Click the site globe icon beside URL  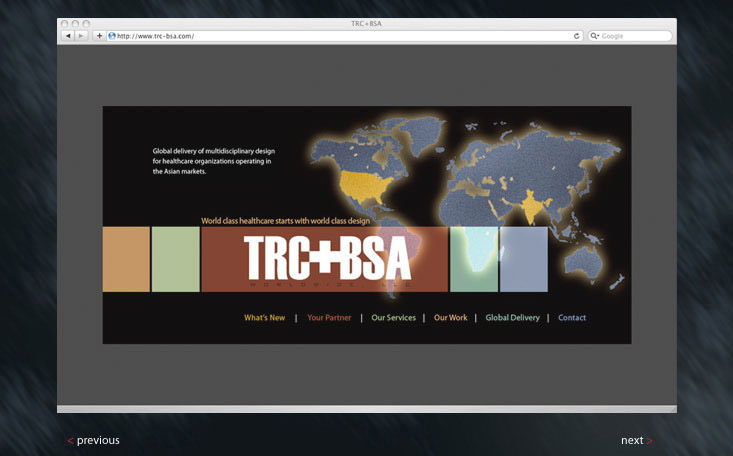(x=111, y=36)
